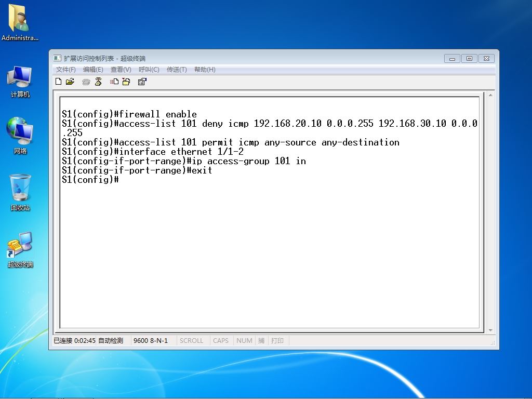This screenshot has height=399, width=532.
Task: Click the HyperTerminal title bar icon
Action: (57, 58)
